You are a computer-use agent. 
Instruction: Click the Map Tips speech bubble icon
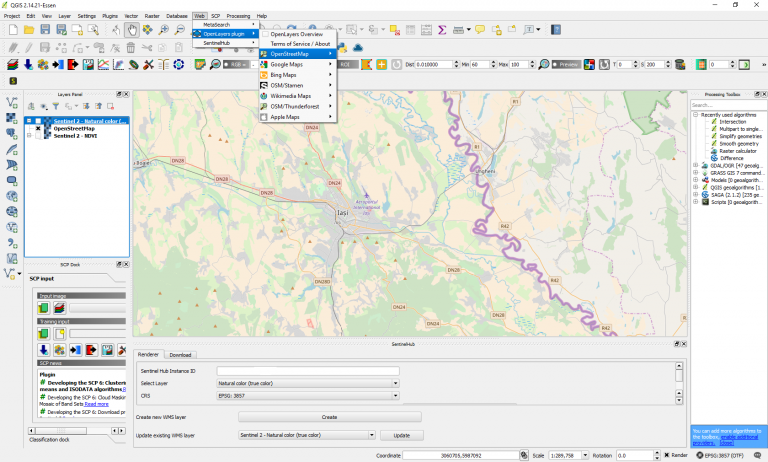(x=480, y=30)
